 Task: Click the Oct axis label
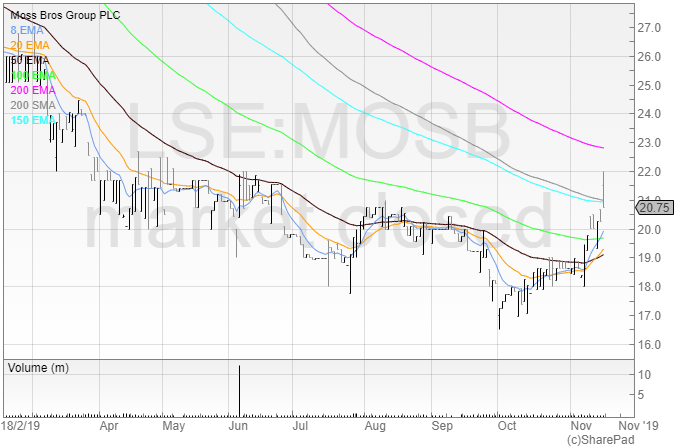click(507, 426)
